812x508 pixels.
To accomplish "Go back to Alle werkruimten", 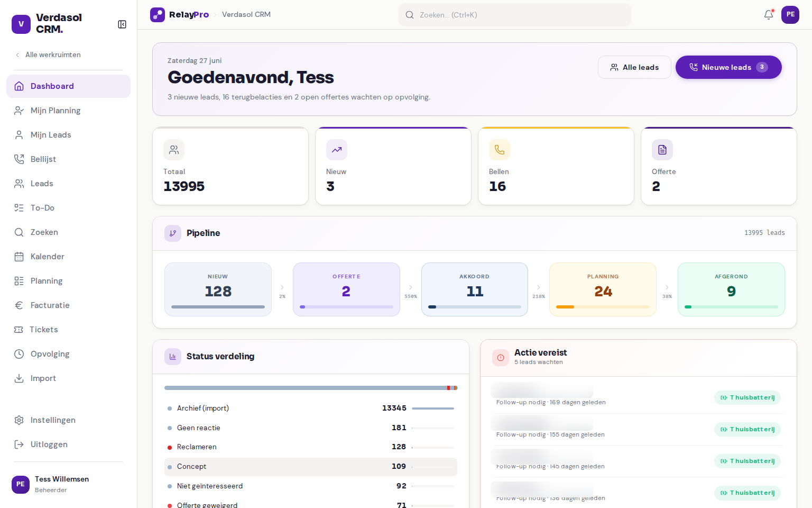I will (48, 55).
